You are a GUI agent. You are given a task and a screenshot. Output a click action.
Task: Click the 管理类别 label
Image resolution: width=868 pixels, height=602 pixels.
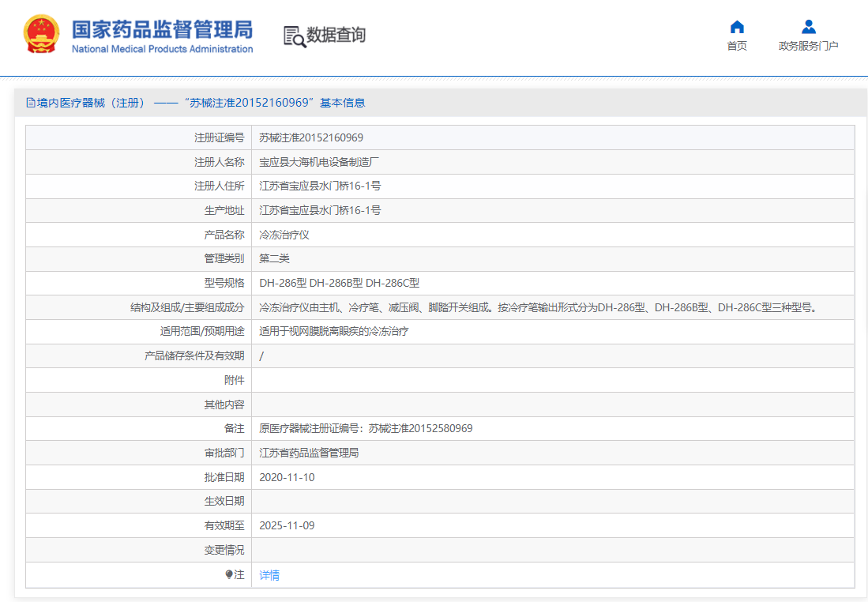224,258
